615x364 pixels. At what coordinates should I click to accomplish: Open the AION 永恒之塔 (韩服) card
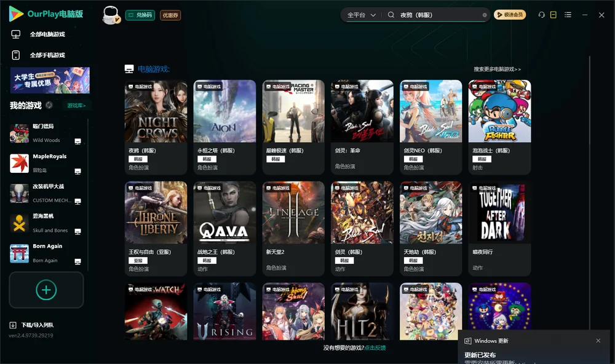point(224,127)
